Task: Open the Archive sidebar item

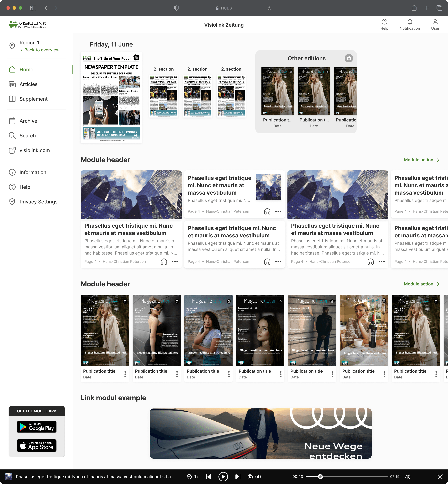Action: click(28, 121)
